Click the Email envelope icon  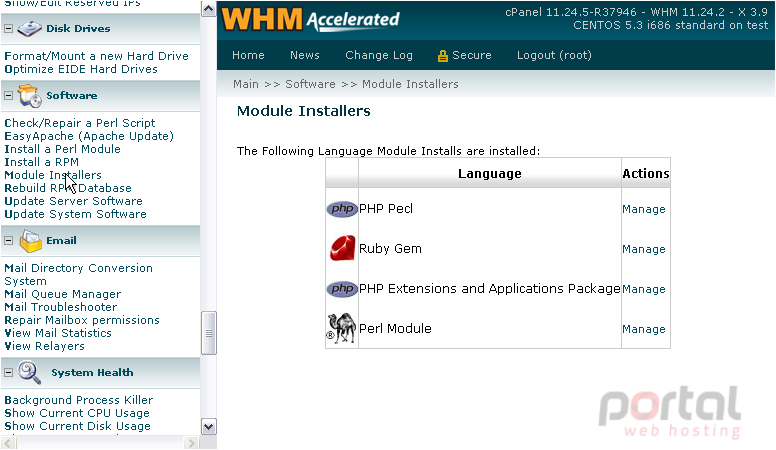pyautogui.click(x=30, y=241)
